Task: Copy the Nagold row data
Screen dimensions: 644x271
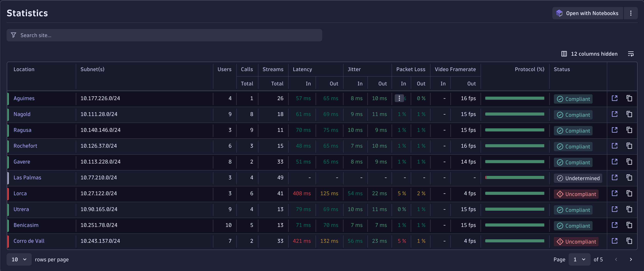Action: click(629, 114)
